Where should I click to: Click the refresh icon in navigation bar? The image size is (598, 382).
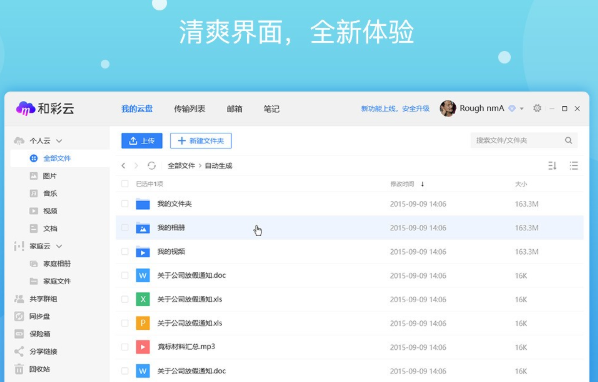151,165
